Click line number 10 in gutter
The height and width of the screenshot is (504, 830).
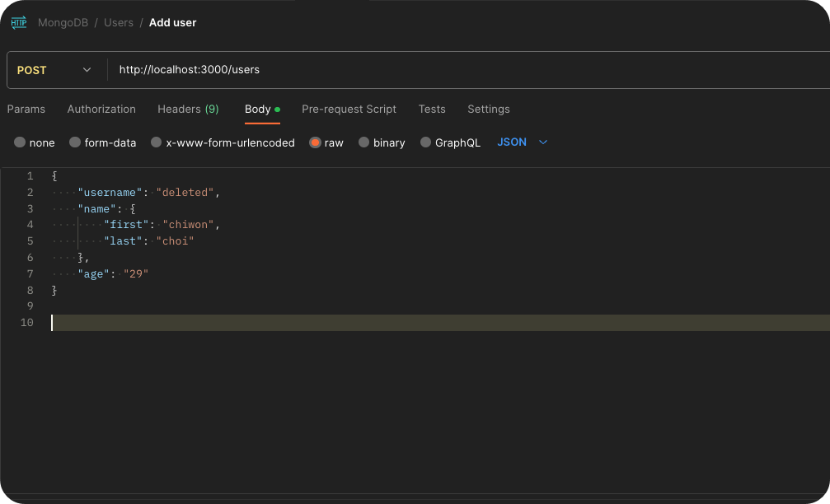27,323
